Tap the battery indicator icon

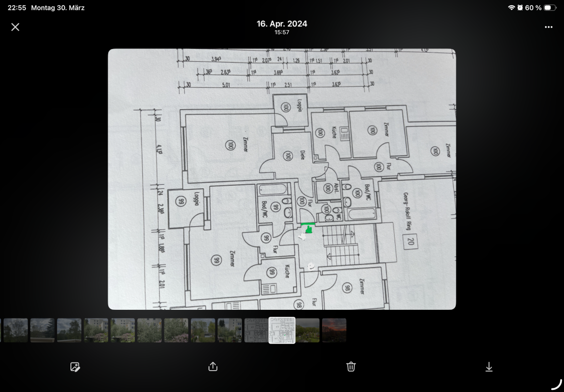[550, 8]
